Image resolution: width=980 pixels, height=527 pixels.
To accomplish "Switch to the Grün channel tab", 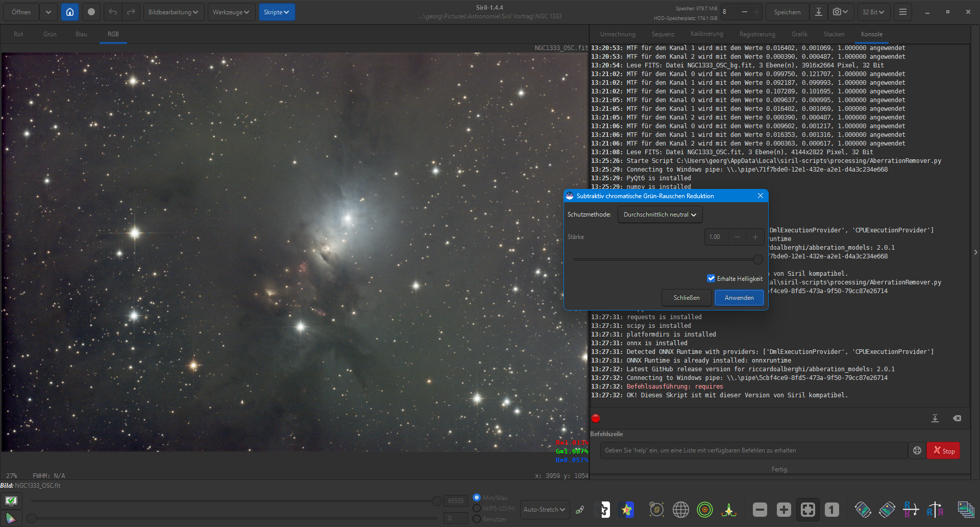I will coord(50,34).
